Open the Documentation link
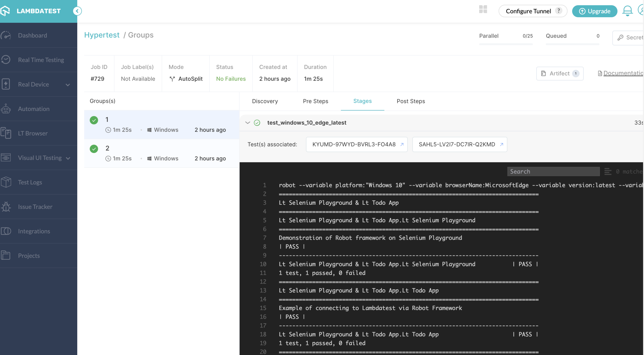 621,73
